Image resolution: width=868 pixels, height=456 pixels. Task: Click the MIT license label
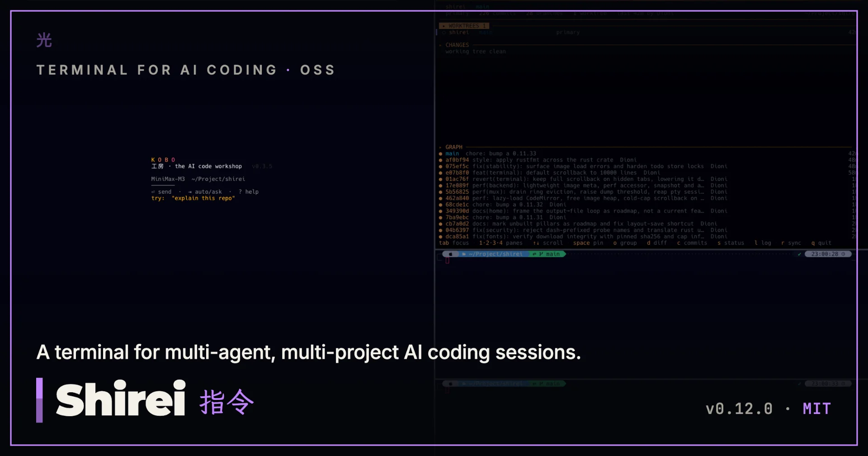pos(817,409)
